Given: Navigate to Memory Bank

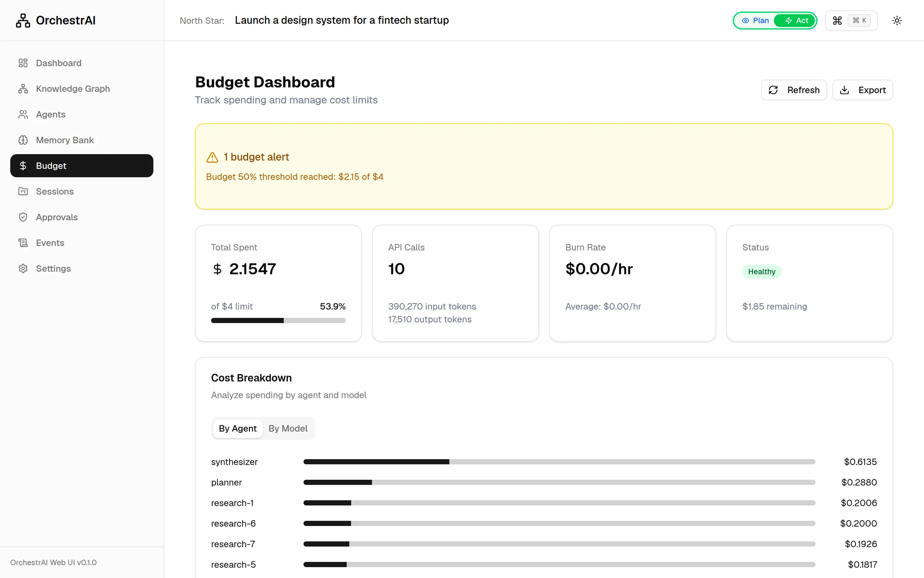Looking at the screenshot, I should click(x=82, y=140).
